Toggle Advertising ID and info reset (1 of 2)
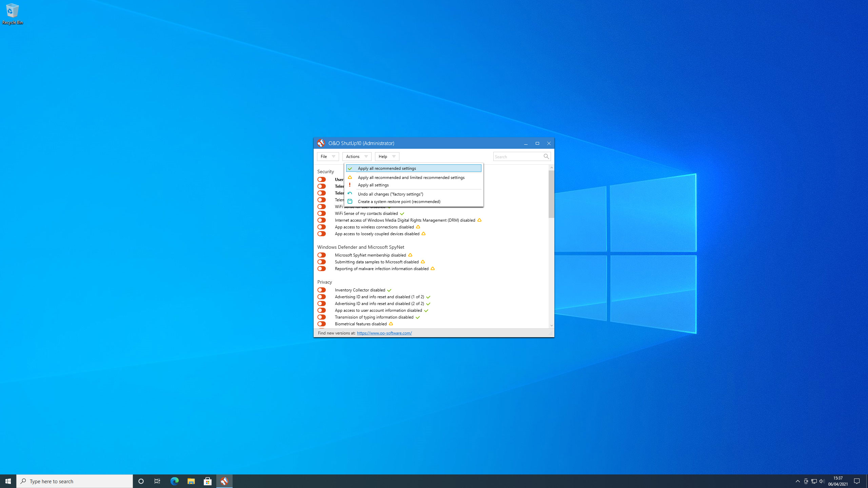 tap(321, 297)
